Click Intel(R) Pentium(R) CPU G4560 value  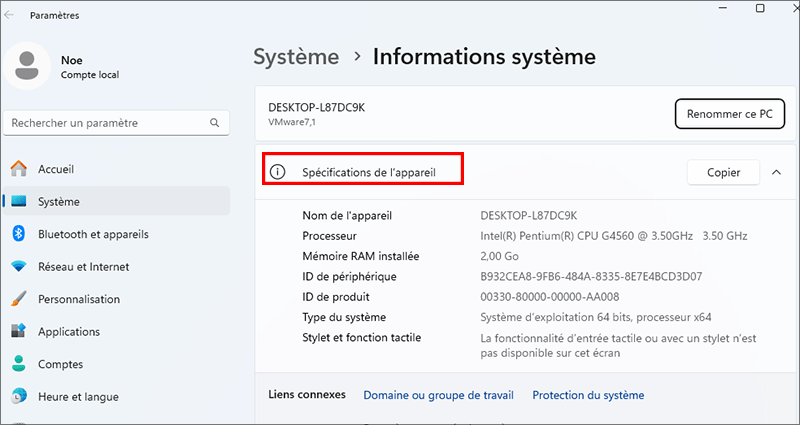point(614,236)
